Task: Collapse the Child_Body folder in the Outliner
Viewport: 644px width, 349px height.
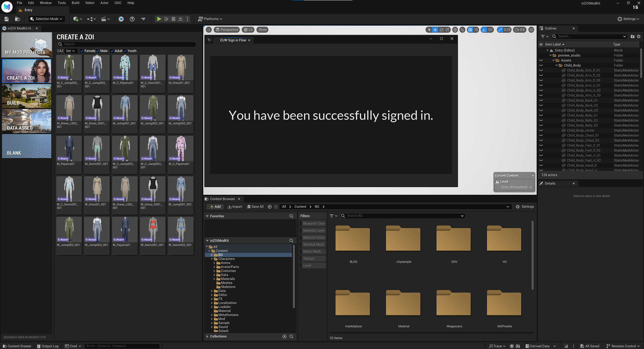Action: tap(557, 65)
